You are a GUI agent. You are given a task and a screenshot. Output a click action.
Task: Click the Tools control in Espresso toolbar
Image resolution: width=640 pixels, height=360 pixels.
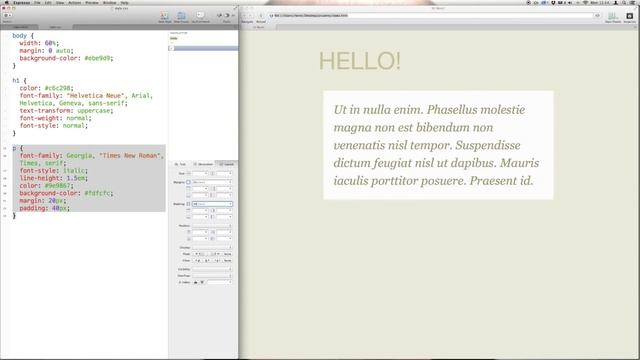point(227,16)
